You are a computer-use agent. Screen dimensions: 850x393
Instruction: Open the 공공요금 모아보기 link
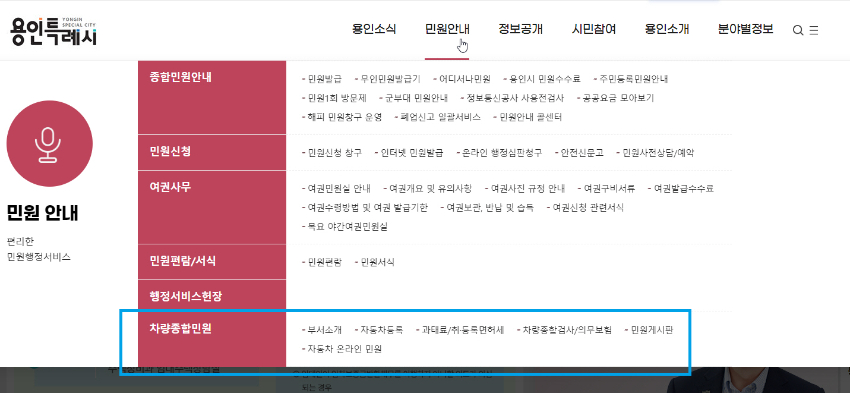618,98
